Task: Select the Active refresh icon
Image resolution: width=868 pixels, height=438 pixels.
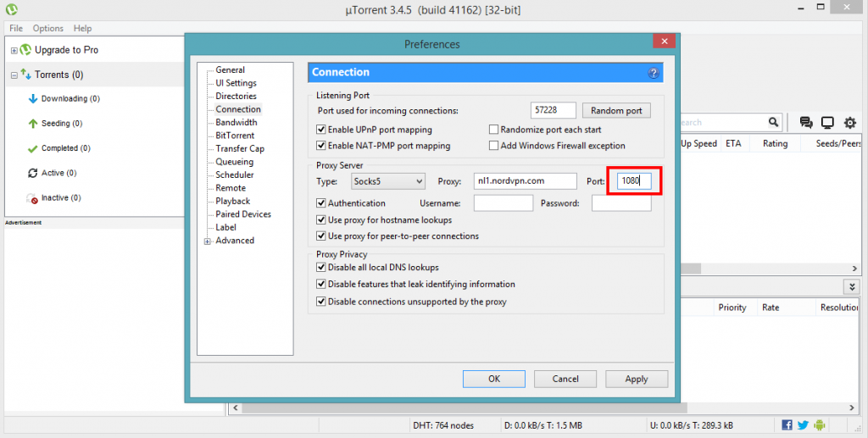Action: [x=33, y=173]
